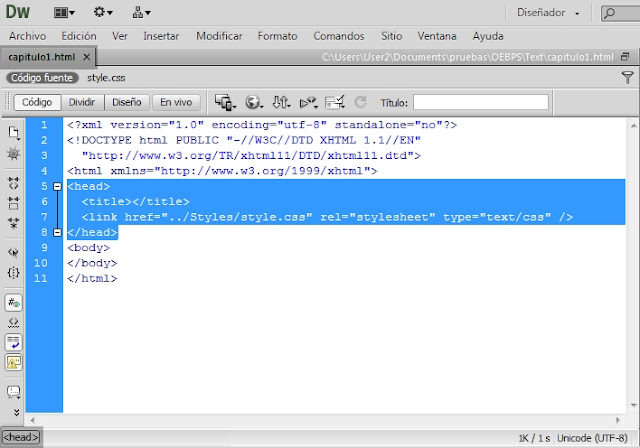Open the Edición menu

point(79,36)
